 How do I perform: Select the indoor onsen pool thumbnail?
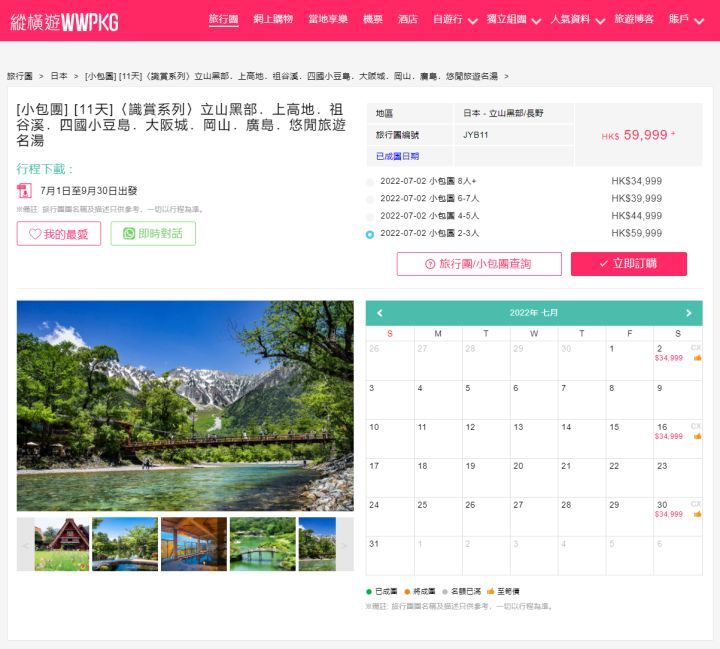(x=194, y=544)
